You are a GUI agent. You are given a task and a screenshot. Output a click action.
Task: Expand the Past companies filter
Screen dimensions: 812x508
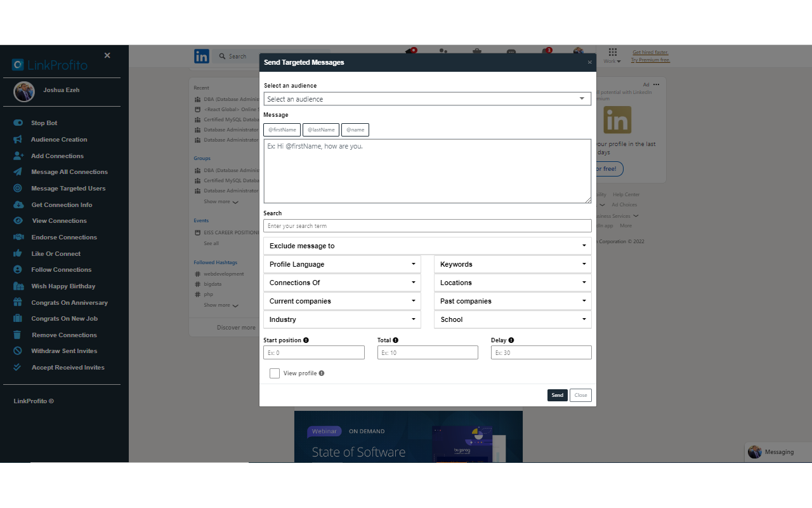513,301
